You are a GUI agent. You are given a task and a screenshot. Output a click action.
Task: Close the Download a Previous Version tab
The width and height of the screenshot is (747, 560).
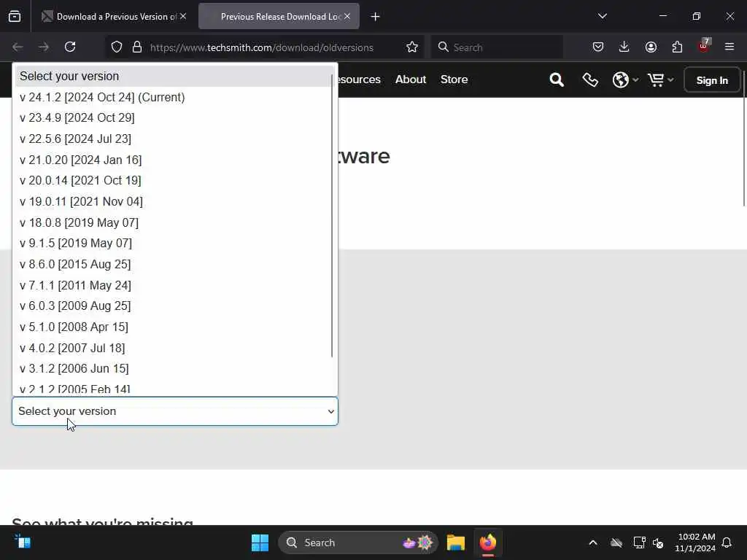pos(183,17)
